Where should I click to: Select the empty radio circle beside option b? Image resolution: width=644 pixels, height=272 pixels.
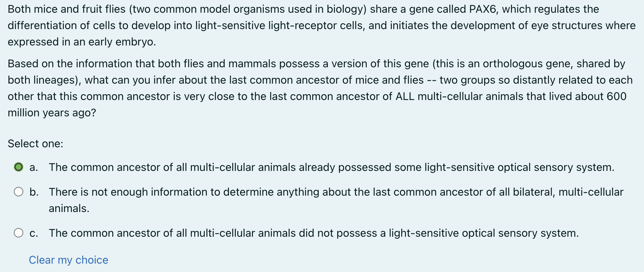tap(18, 192)
